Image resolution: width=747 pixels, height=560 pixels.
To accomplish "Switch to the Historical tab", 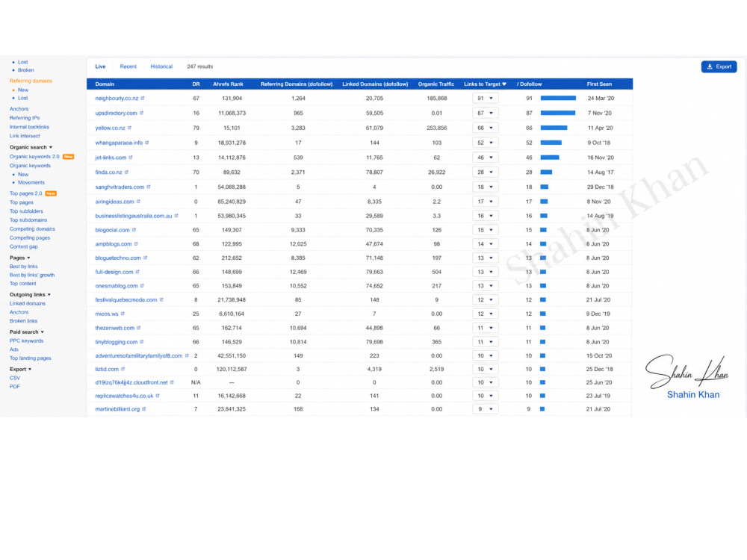I will (x=161, y=66).
